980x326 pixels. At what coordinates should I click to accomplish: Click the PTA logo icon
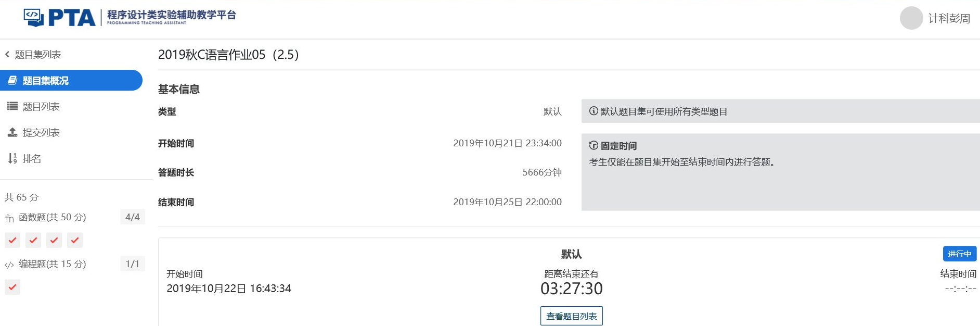[34, 18]
